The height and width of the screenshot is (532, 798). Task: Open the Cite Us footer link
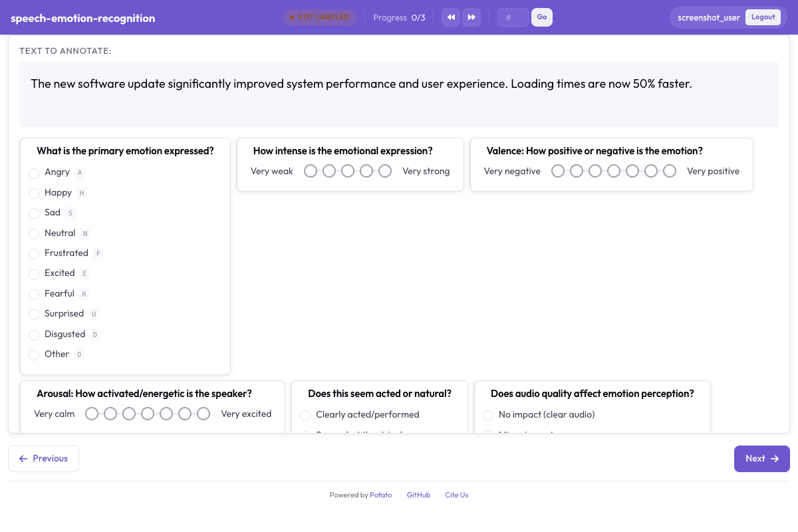click(x=457, y=495)
